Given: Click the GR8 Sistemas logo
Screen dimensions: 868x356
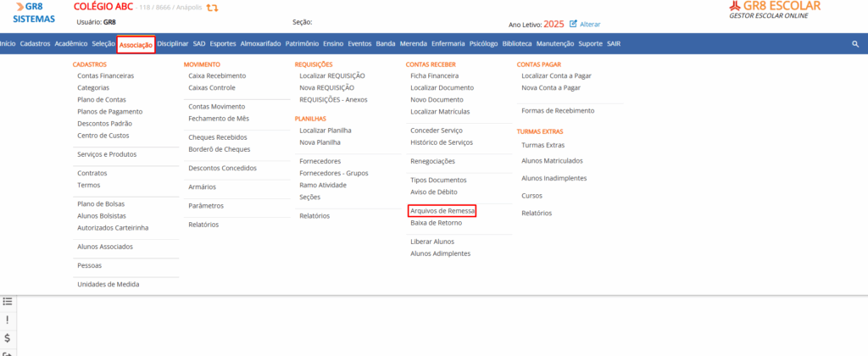Looking at the screenshot, I should (35, 12).
